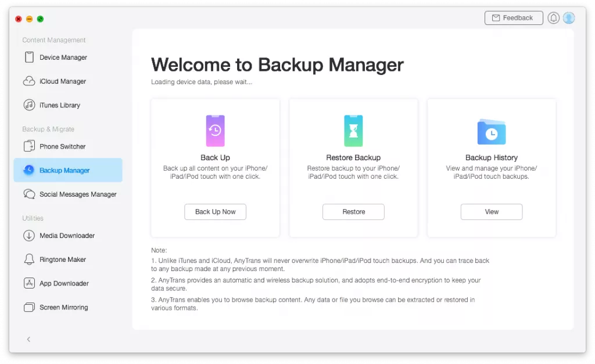Select Screen Mirroring label
595x364 pixels.
click(64, 307)
